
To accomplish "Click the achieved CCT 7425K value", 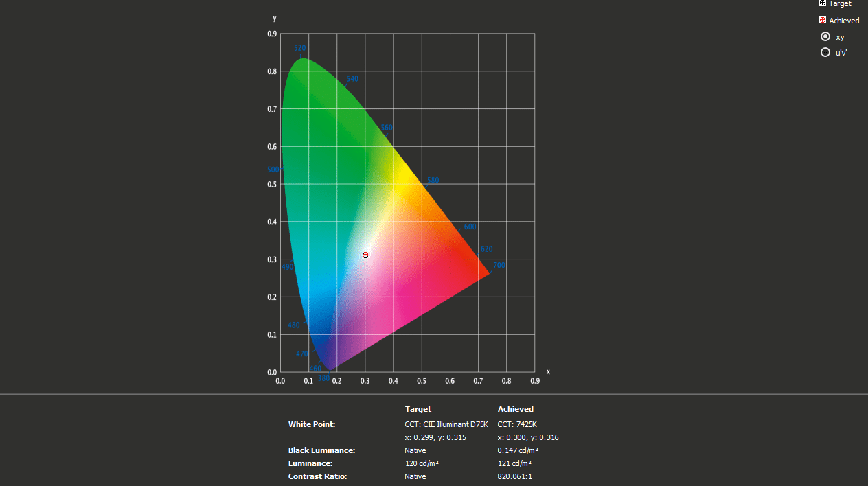I will point(517,424).
